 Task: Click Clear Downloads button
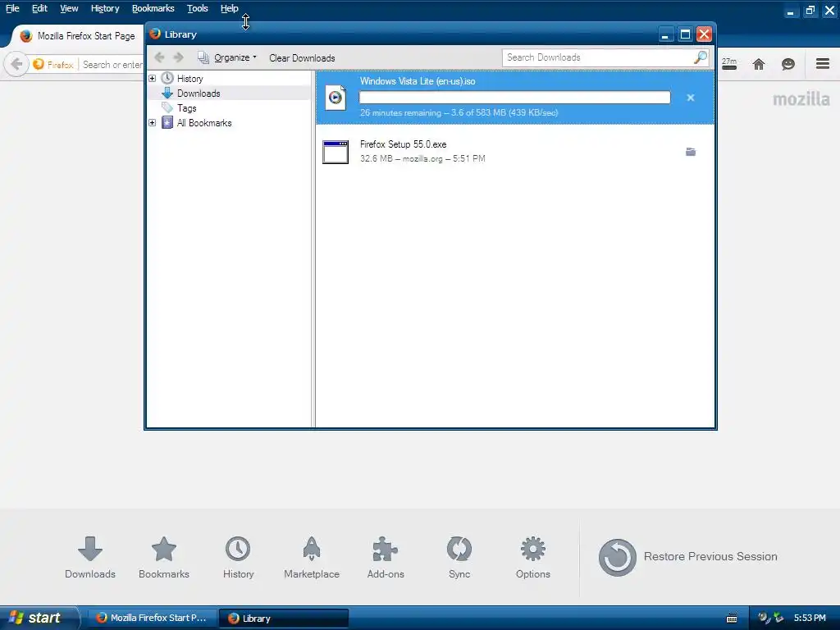[x=302, y=58]
